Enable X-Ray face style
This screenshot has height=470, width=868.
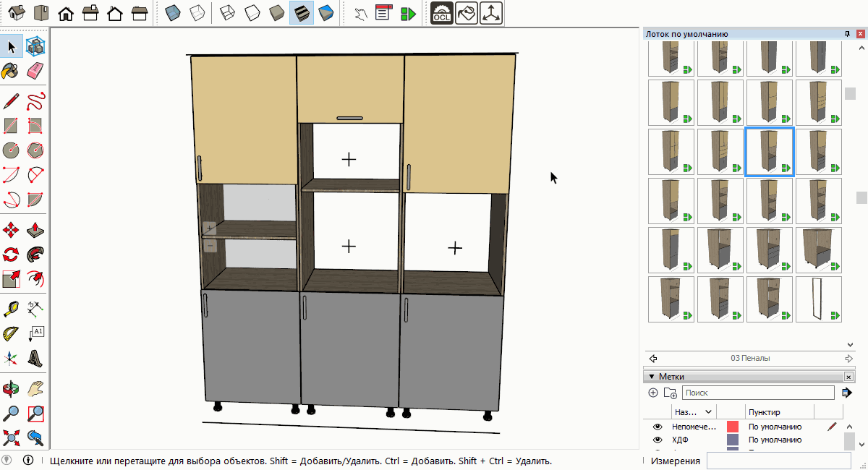tap(172, 13)
